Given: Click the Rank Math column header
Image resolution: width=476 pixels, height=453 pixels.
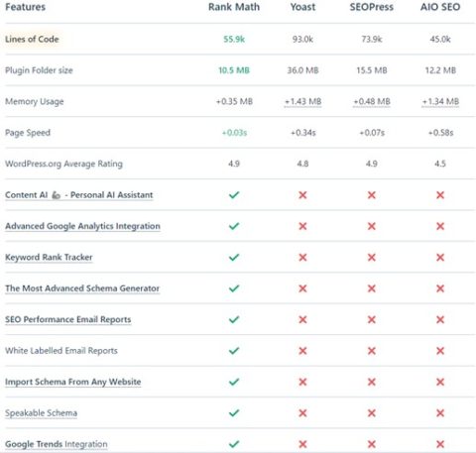Looking at the screenshot, I should click(234, 7).
